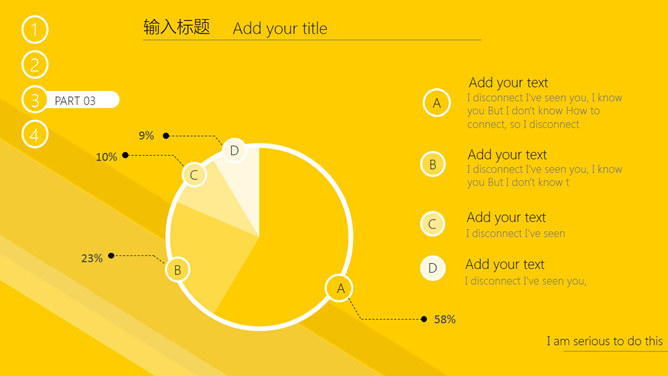Screen dimensions: 668x376
Task: Click 'I am serious to do this' text
Action: pyautogui.click(x=605, y=341)
